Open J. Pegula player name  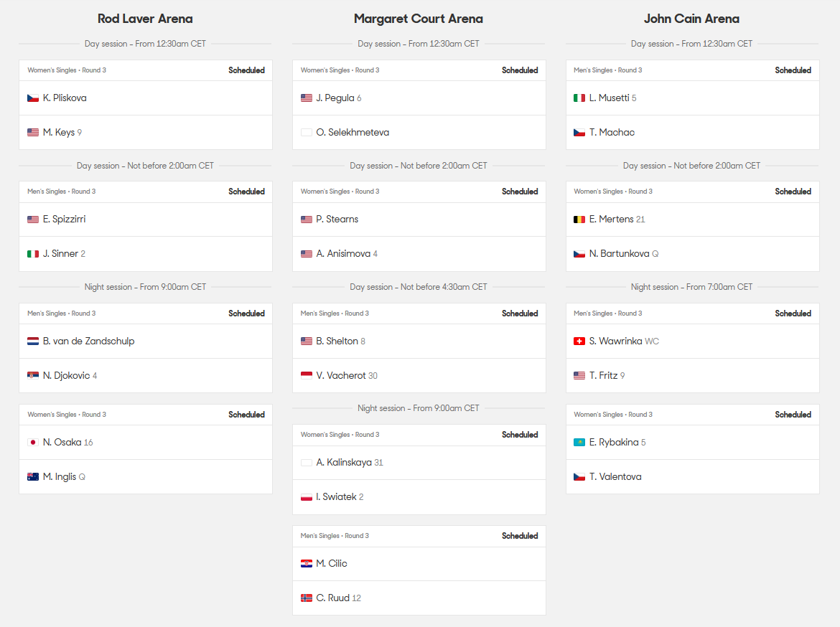335,98
